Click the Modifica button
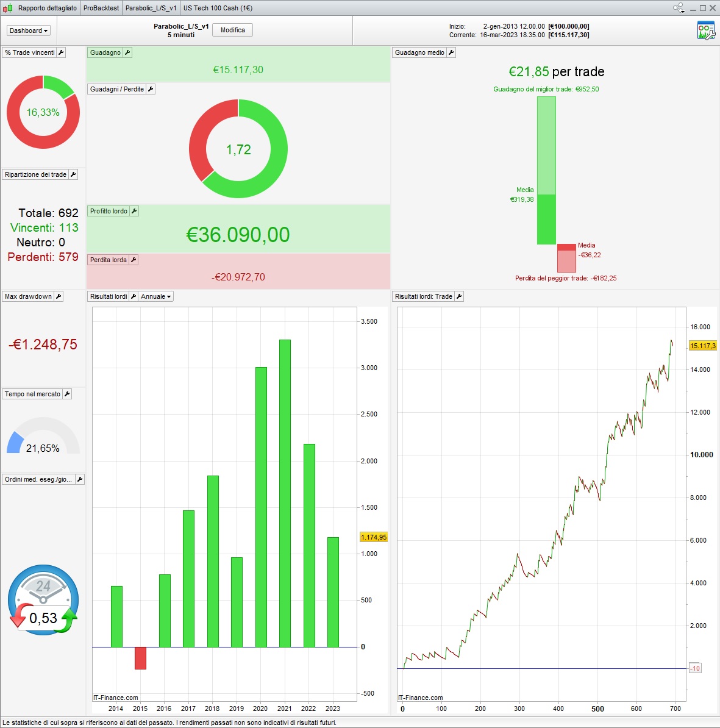 click(232, 30)
